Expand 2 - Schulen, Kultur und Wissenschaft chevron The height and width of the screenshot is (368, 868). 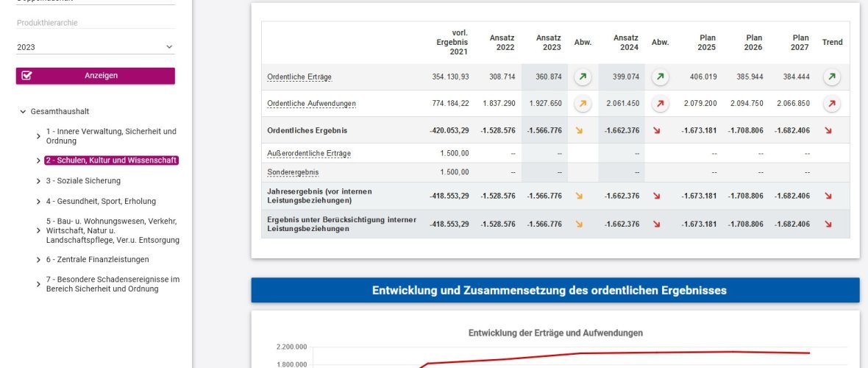tap(38, 160)
